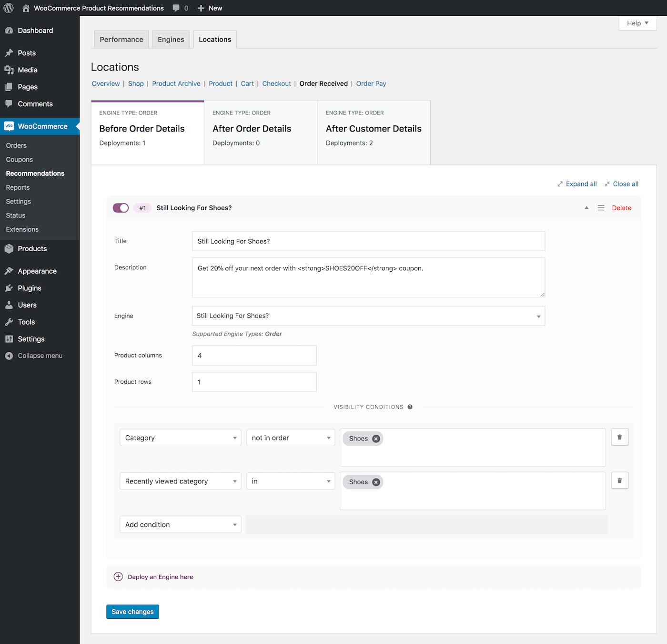Open Recently viewed category dropdown
Screen dimensions: 667x644
[x=181, y=481]
